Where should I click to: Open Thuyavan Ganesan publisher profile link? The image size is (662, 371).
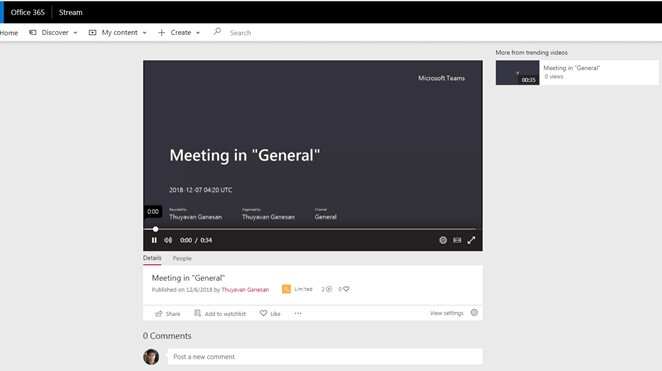coord(245,290)
